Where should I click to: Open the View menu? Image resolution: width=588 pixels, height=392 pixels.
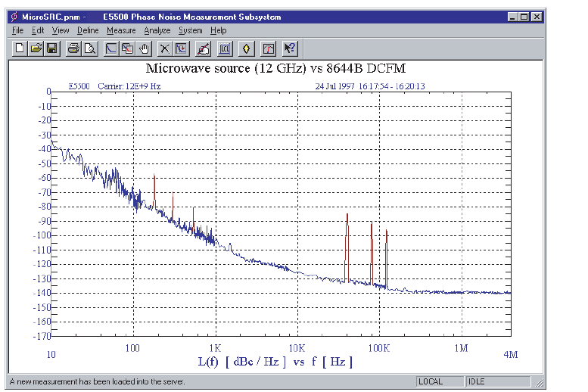pyautogui.click(x=61, y=30)
